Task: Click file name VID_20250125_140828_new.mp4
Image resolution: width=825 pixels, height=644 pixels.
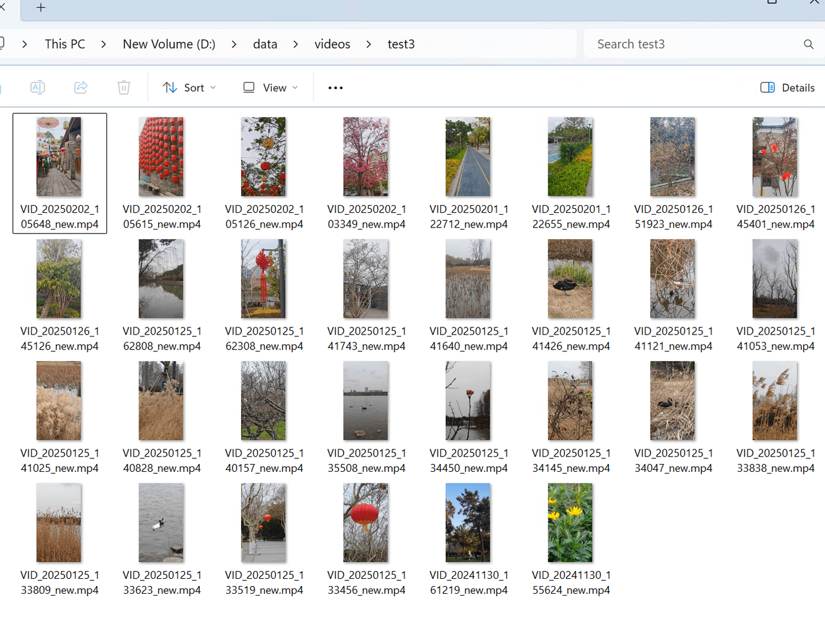Action: 162,460
